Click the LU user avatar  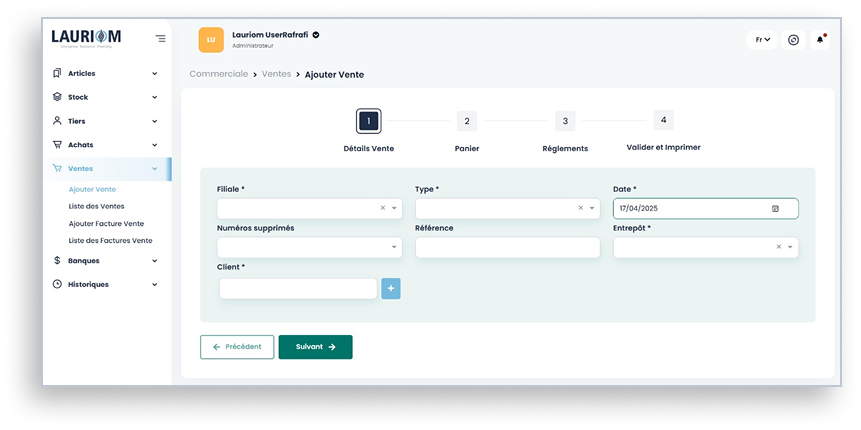211,40
